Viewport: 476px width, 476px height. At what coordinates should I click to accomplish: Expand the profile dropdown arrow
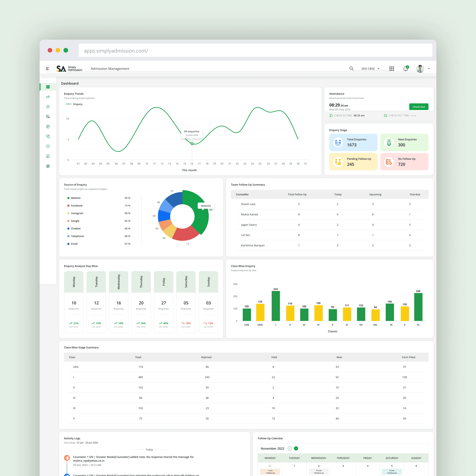coord(429,69)
